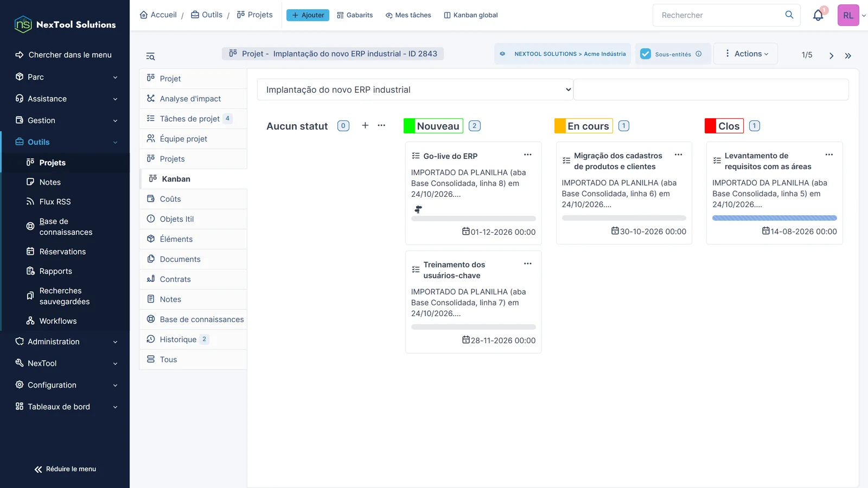Viewport: 868px width, 488px height.
Task: Expand the Assistance menu section
Action: point(65,99)
